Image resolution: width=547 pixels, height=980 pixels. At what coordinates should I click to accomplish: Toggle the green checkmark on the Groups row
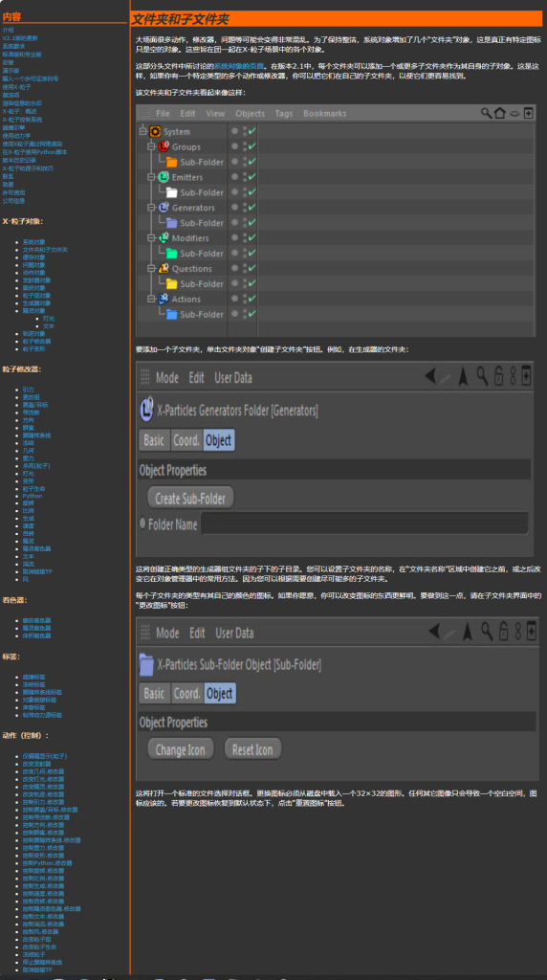[x=252, y=146]
